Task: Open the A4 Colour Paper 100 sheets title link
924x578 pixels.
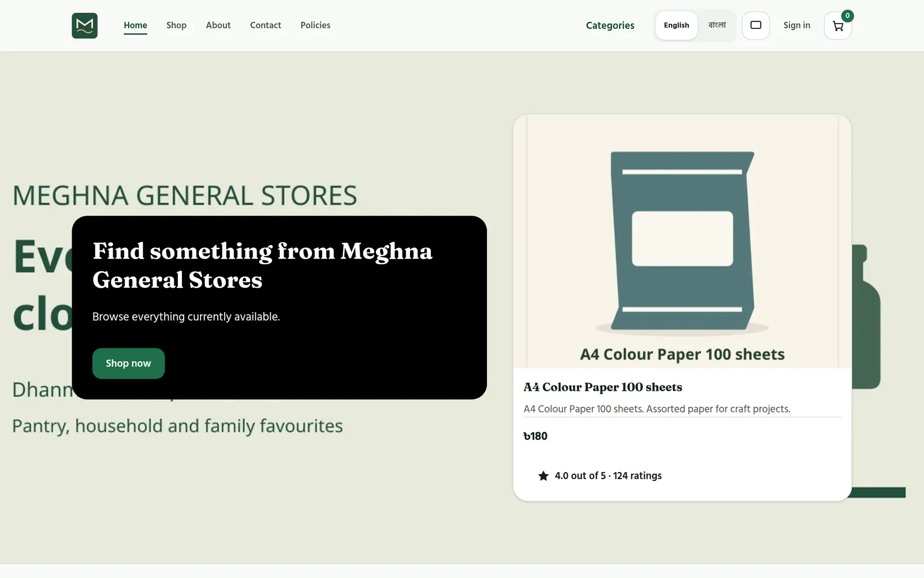Action: [602, 387]
